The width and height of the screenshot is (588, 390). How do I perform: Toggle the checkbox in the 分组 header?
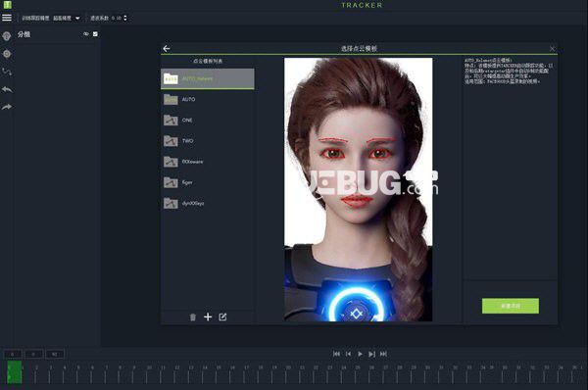pyautogui.click(x=95, y=34)
